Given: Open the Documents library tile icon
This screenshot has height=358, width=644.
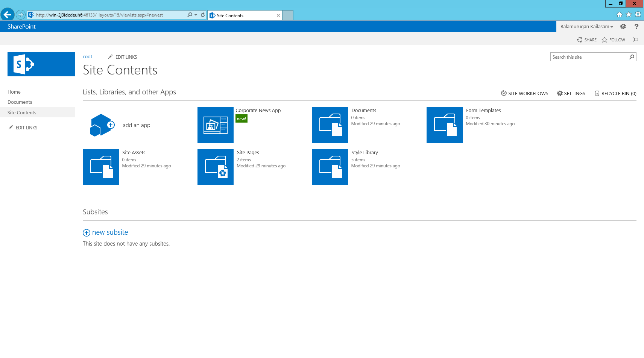Looking at the screenshot, I should 330,125.
